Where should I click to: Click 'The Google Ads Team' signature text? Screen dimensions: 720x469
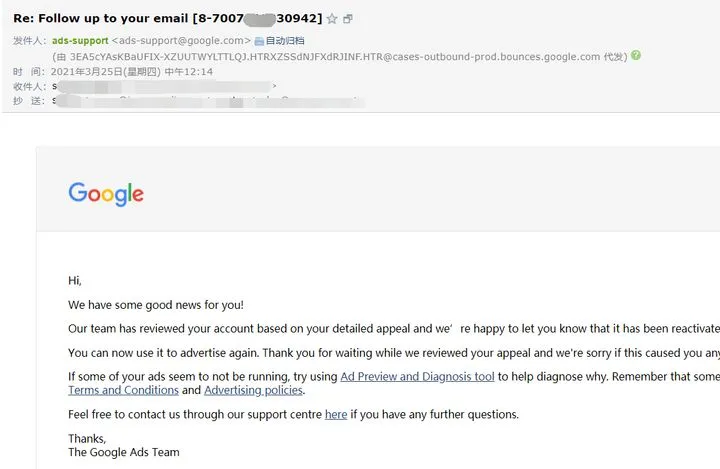(x=124, y=452)
